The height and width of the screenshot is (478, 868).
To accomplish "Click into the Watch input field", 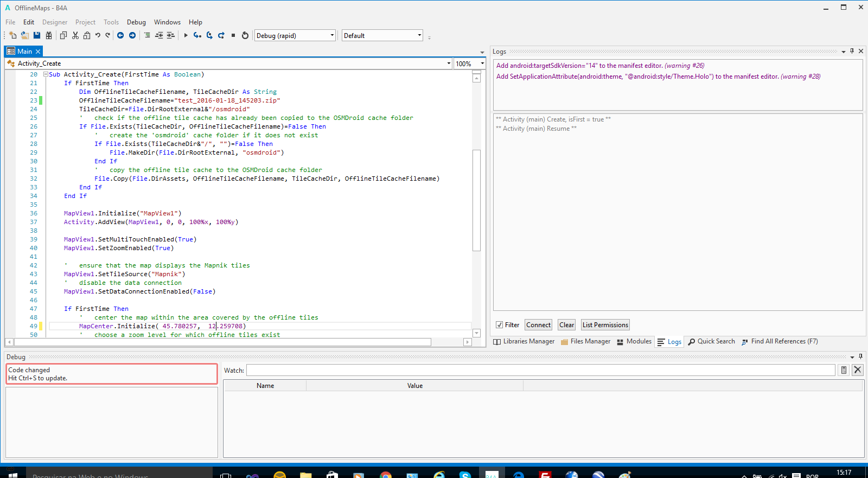I will (540, 370).
